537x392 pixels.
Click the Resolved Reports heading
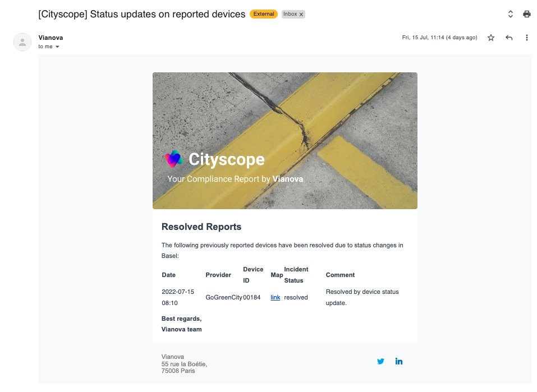201,227
